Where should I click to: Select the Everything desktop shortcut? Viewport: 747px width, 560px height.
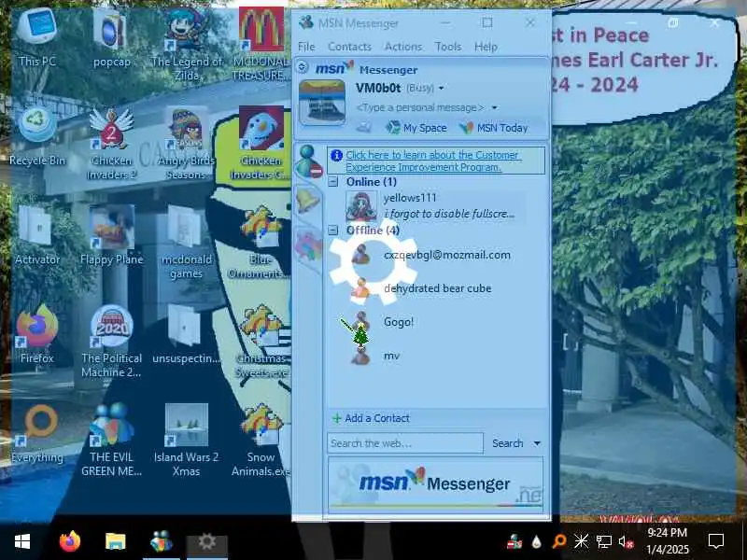pos(37,434)
